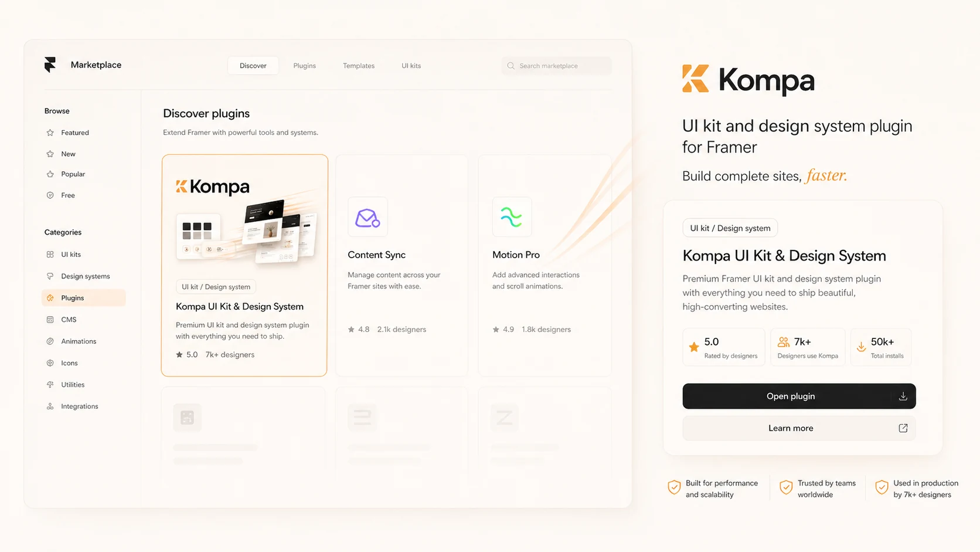
Task: Switch to the Discover tab
Action: 253,66
